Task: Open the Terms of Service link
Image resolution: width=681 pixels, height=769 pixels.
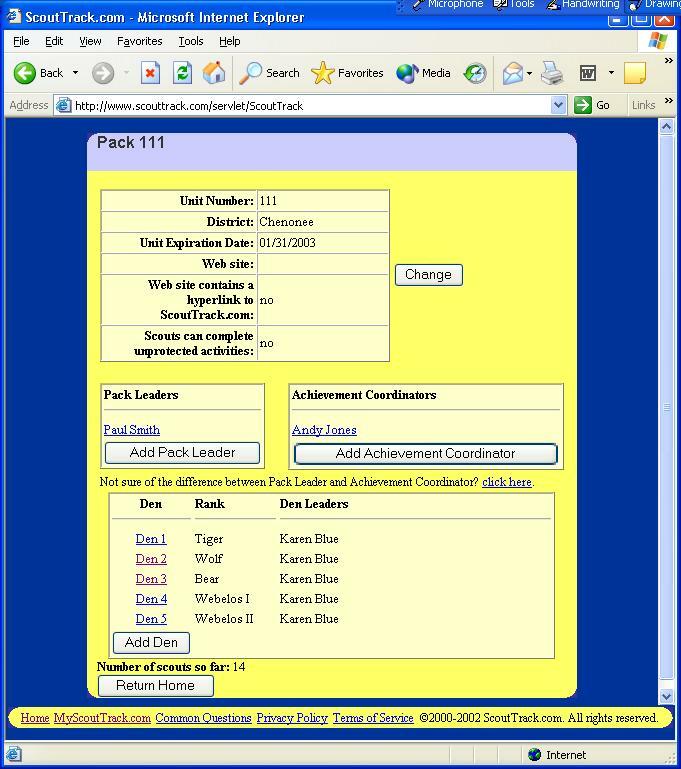Action: pos(373,718)
